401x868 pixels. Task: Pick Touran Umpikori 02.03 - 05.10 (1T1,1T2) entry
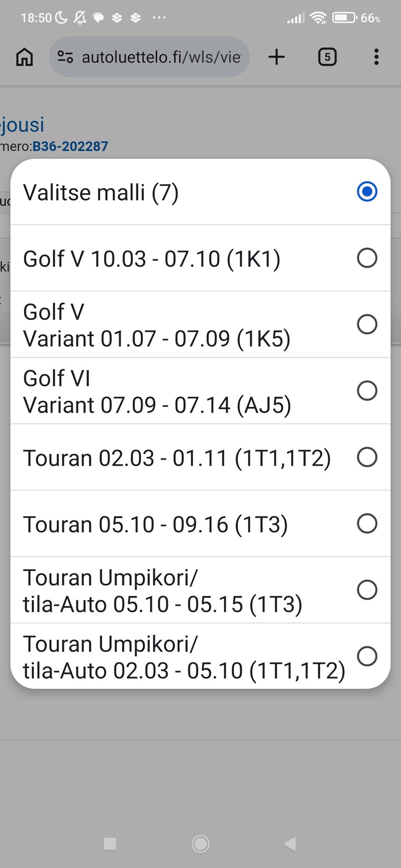(x=200, y=656)
